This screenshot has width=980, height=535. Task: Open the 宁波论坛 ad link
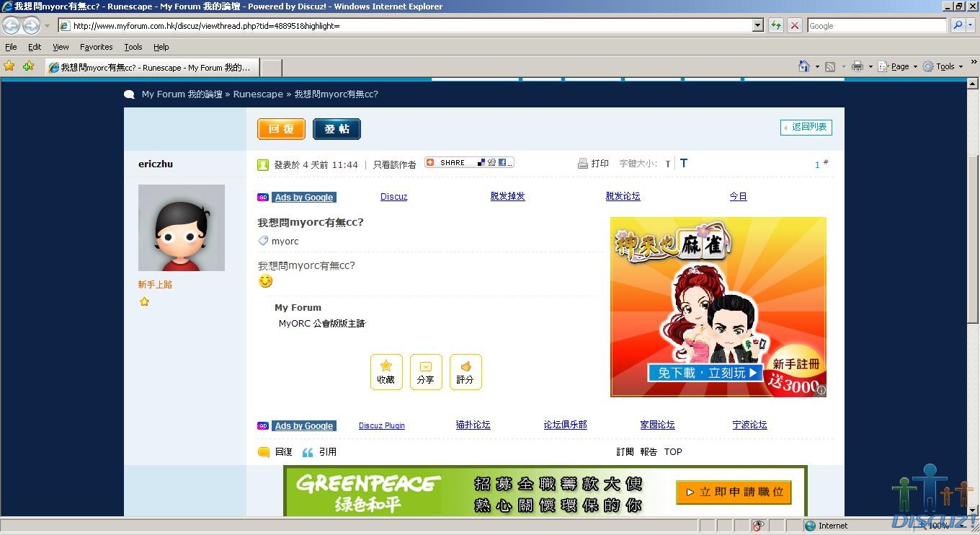750,425
